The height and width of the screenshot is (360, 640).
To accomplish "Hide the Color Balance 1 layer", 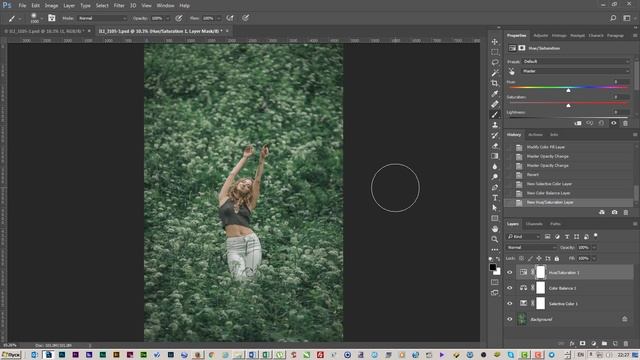I will [509, 288].
